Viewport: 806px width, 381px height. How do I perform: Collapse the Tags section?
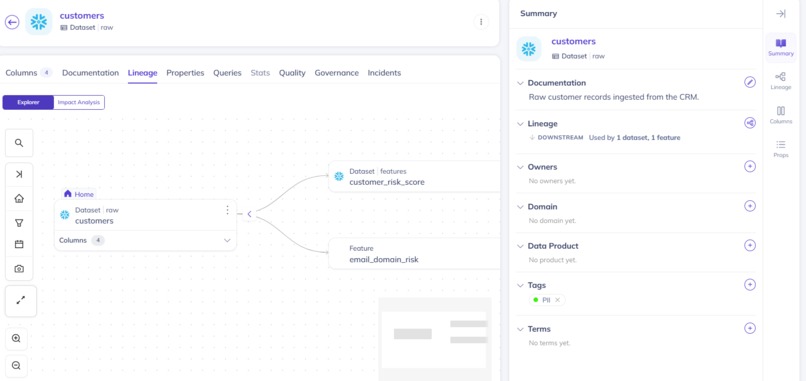point(520,285)
